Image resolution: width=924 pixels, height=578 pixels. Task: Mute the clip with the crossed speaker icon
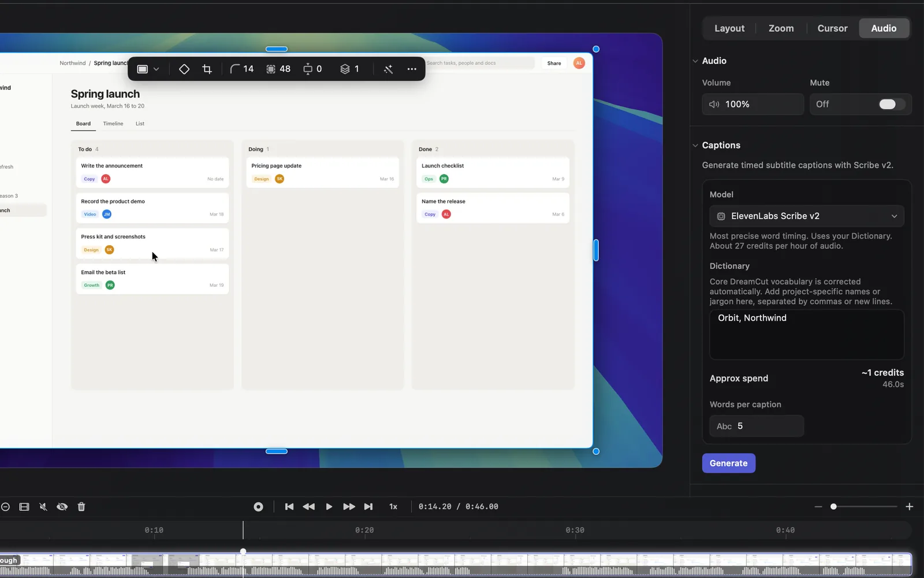click(43, 507)
